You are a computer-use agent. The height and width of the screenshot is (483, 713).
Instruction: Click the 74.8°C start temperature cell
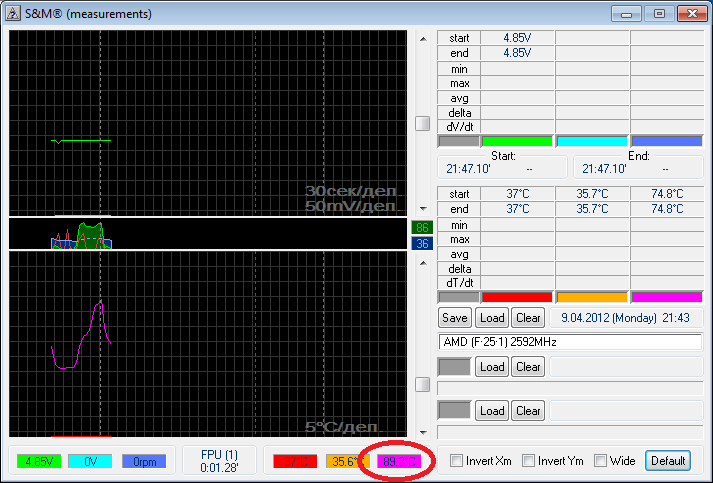(667, 194)
